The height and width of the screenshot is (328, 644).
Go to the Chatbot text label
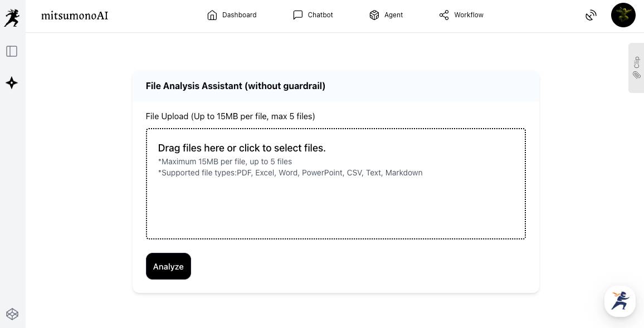click(320, 15)
